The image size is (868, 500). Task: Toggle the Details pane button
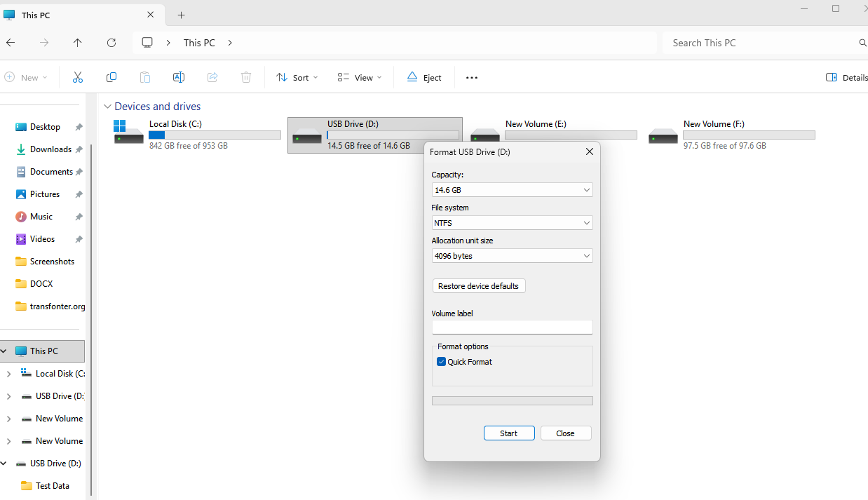pos(846,77)
